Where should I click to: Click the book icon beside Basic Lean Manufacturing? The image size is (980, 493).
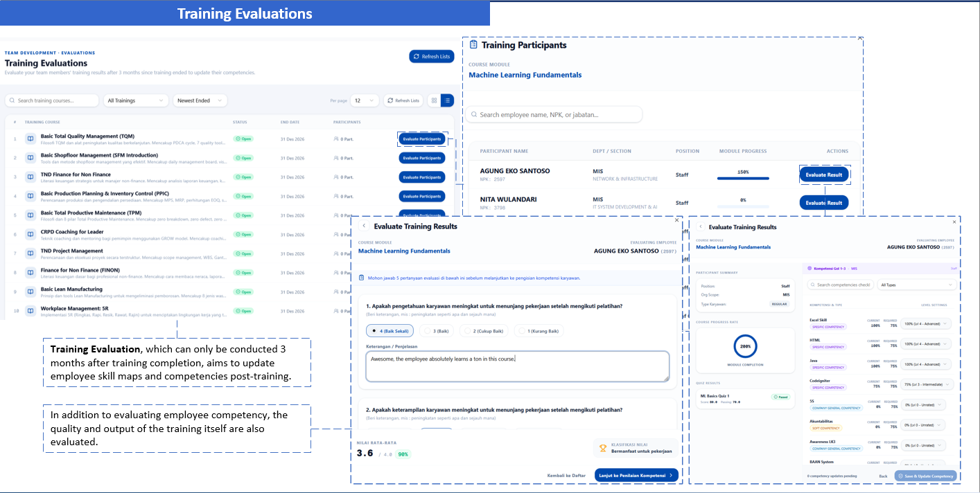coord(30,292)
